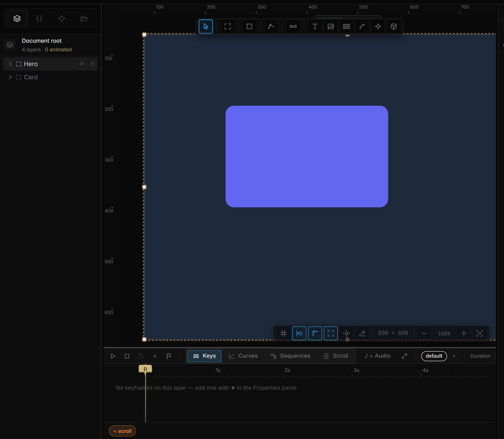Click the orange scroll badge
The width and height of the screenshot is (504, 439).
click(x=122, y=431)
